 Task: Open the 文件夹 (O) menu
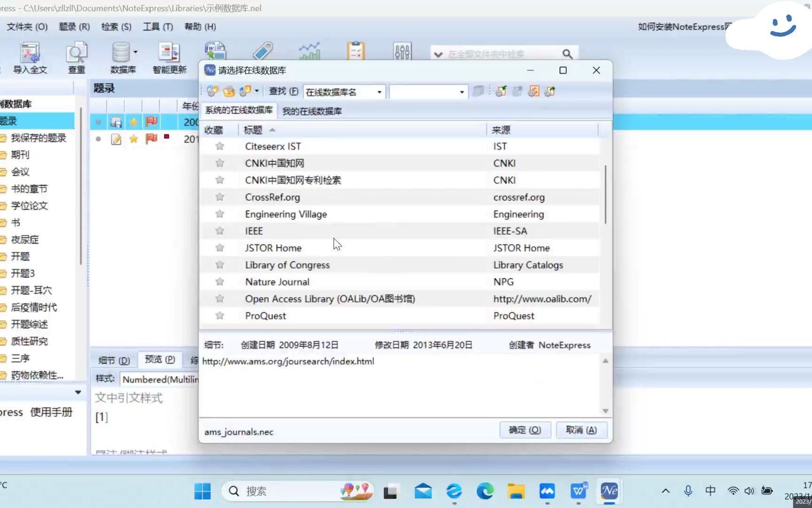click(27, 27)
